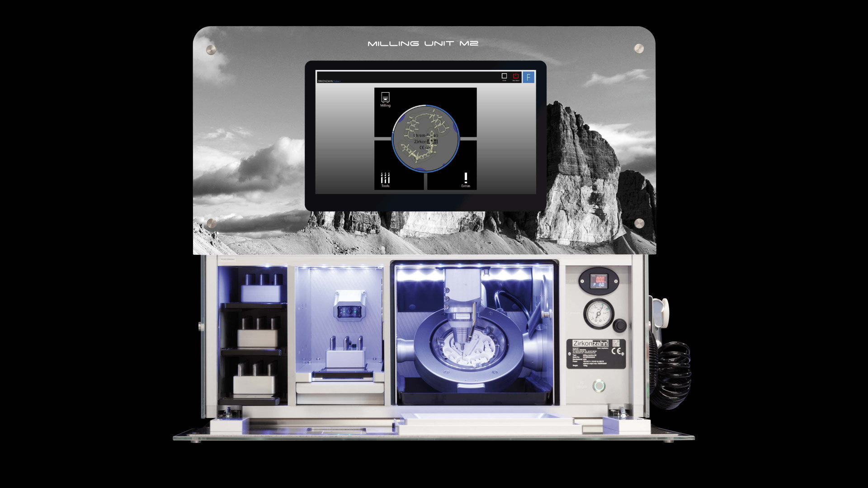The image size is (868, 488).
Task: Push the green-ringed power button
Action: click(599, 386)
